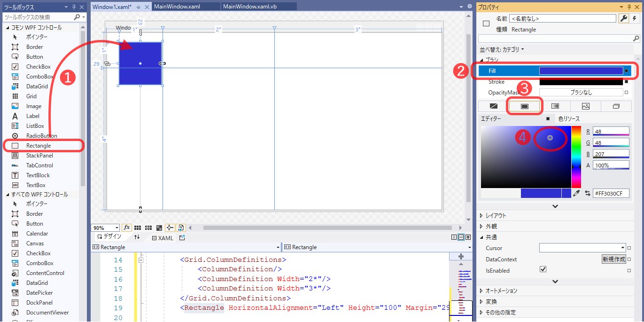Click the Fill property marker square
This screenshot has height=322, width=644.
626,71
